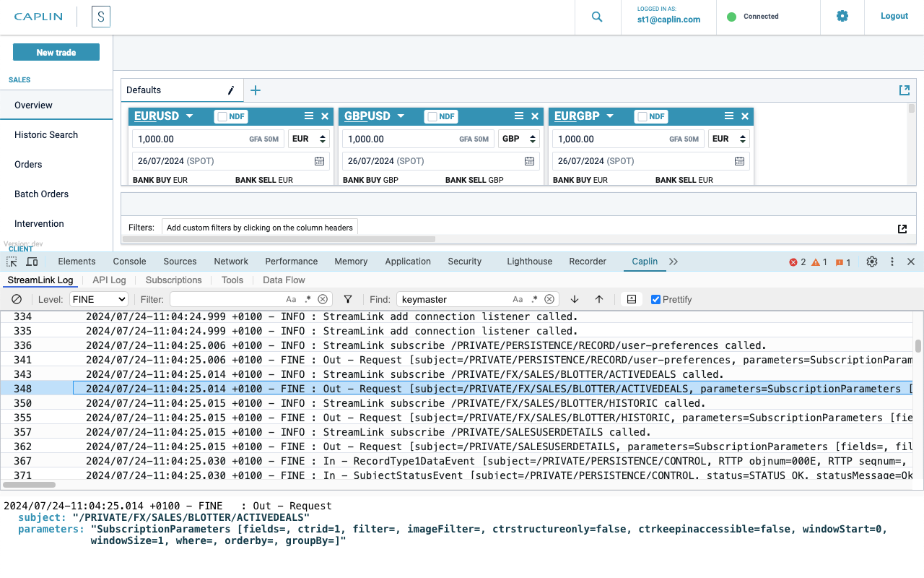The image size is (924, 578).
Task: Pop out the tile panel to new window
Action: [904, 90]
